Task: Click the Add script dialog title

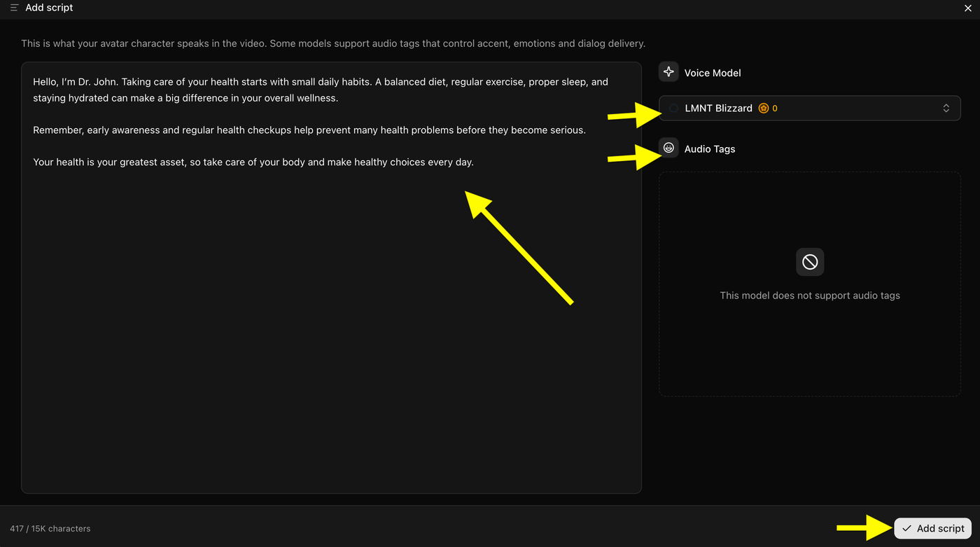Action: pyautogui.click(x=49, y=8)
